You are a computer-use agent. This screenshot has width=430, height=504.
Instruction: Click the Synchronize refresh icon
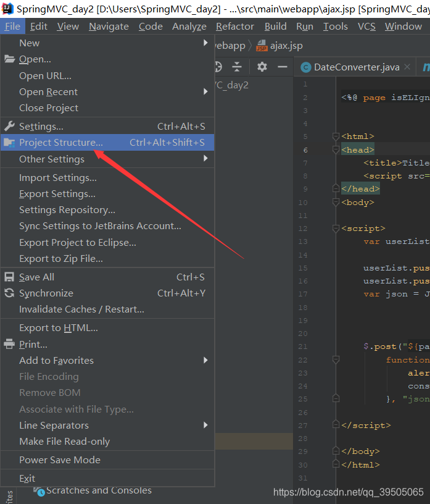pyautogui.click(x=9, y=293)
